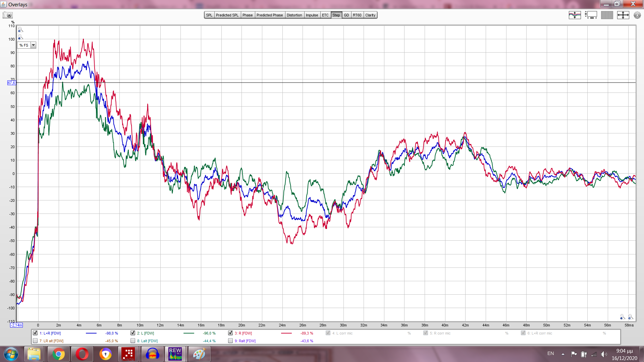Click upper-left vertical zoom in magnifier
This screenshot has width=644, height=362.
coord(20,30)
